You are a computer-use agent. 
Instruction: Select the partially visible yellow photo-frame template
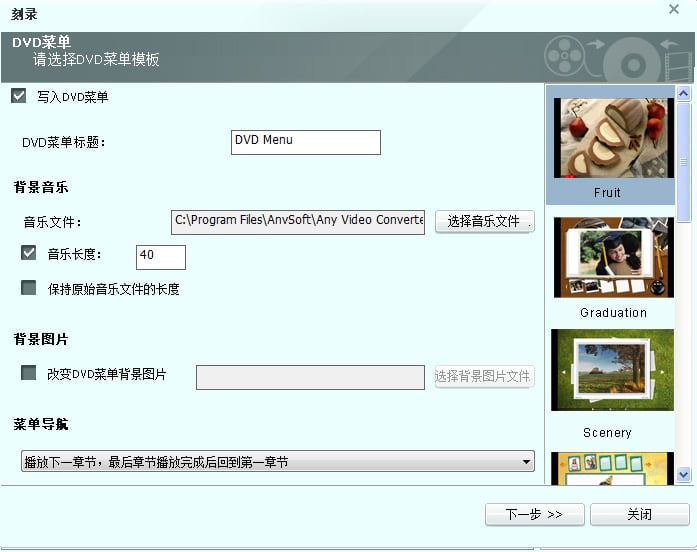click(x=613, y=468)
